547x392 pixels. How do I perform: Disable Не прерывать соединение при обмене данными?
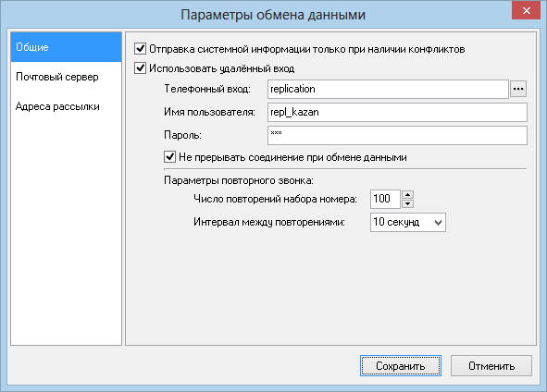tap(170, 157)
